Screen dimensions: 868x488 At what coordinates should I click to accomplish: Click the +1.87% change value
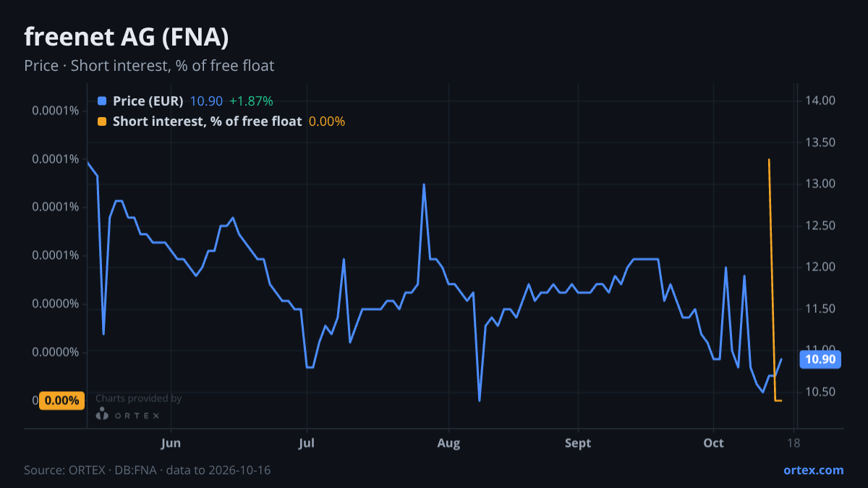click(x=251, y=101)
